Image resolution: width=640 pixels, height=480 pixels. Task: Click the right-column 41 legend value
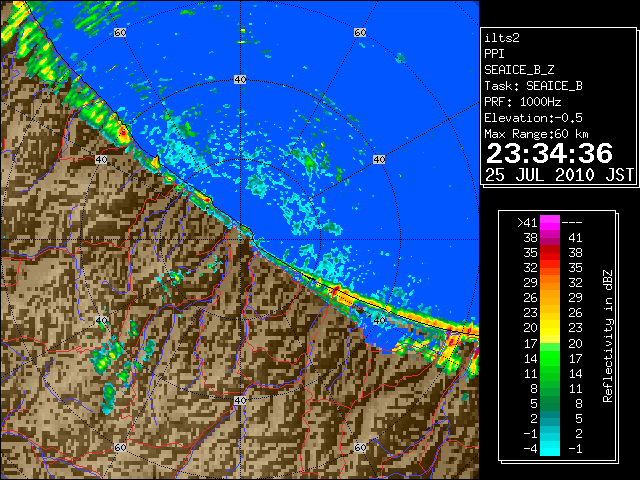575,238
